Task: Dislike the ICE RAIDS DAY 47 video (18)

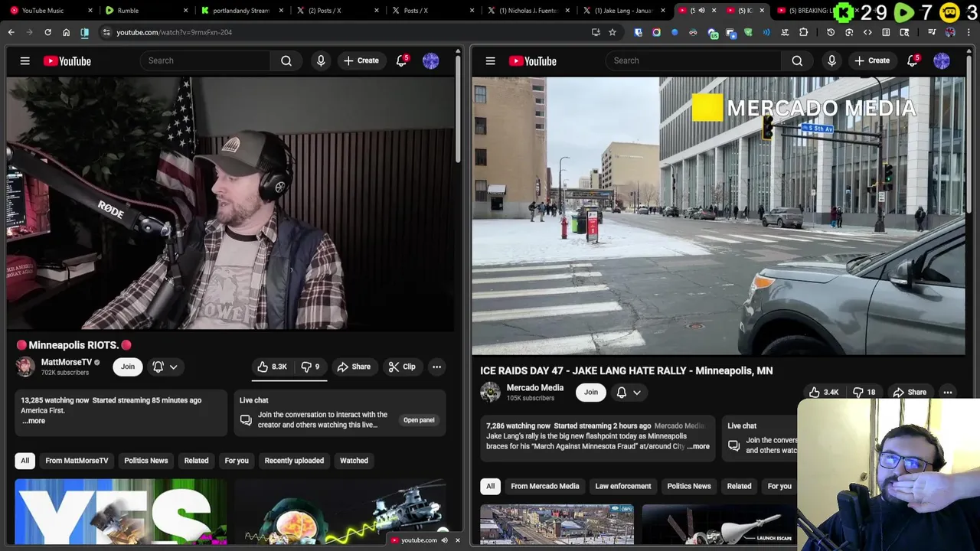Action: 864,392
